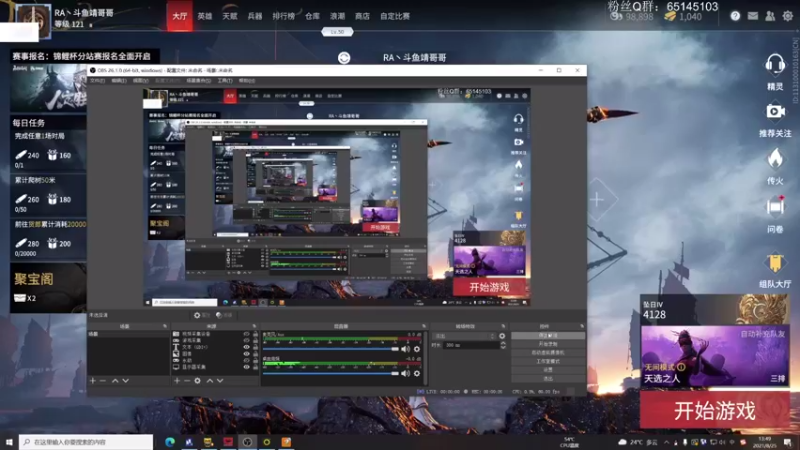Move source down in OBS sources panel
Image resolution: width=800 pixels, height=450 pixels.
pyautogui.click(x=220, y=381)
